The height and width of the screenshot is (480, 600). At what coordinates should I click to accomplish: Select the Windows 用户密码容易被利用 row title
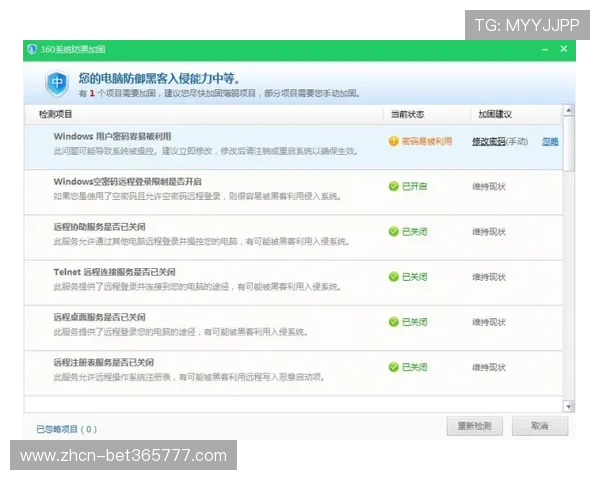112,136
